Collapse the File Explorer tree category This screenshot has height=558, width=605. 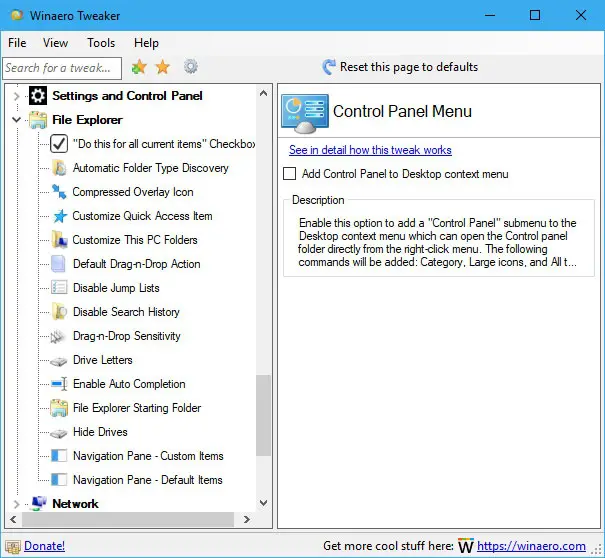16,120
